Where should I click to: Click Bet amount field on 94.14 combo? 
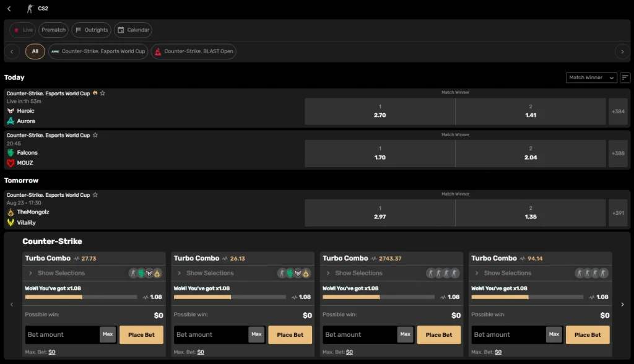click(509, 335)
